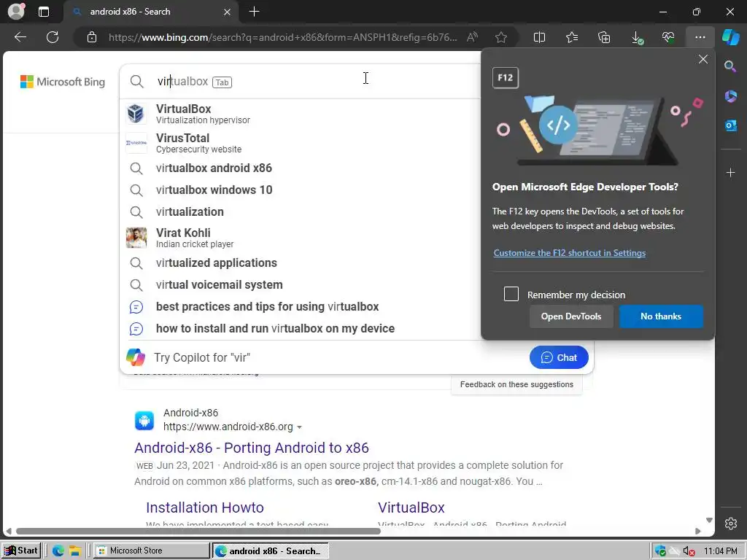Image resolution: width=747 pixels, height=560 pixels.
Task: Click the No thanks button
Action: coord(661,316)
